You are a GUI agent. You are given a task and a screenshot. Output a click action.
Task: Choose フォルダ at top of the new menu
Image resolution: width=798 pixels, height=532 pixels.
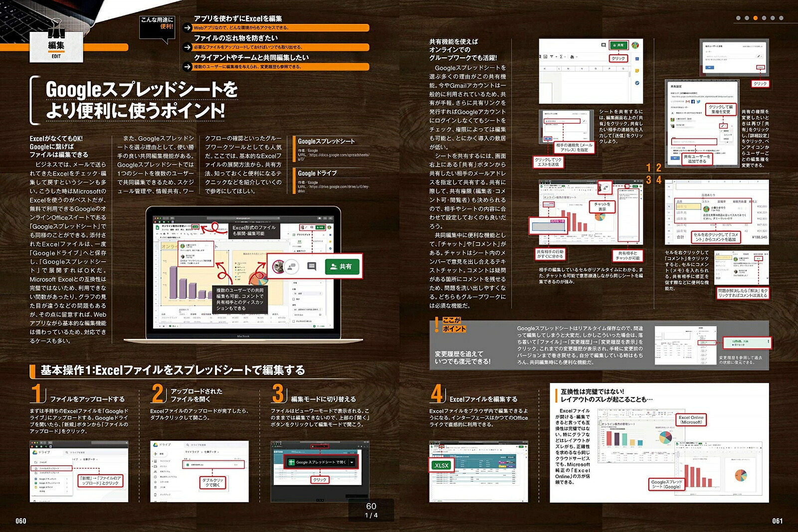51,462
